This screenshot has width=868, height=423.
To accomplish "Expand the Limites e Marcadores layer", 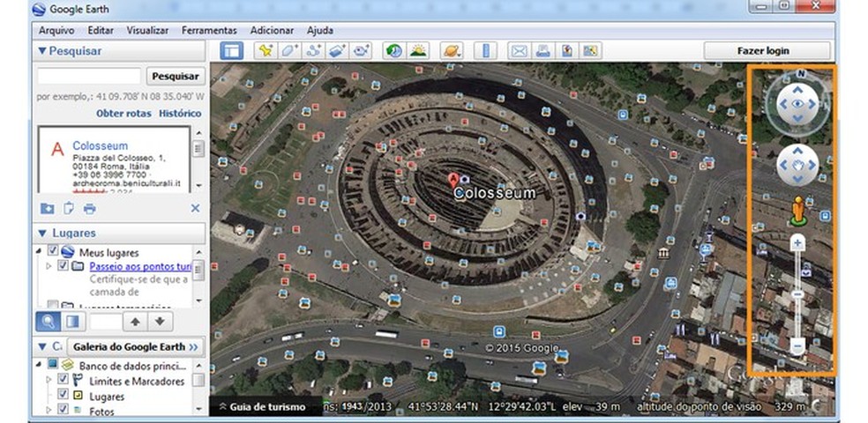I will (x=49, y=380).
